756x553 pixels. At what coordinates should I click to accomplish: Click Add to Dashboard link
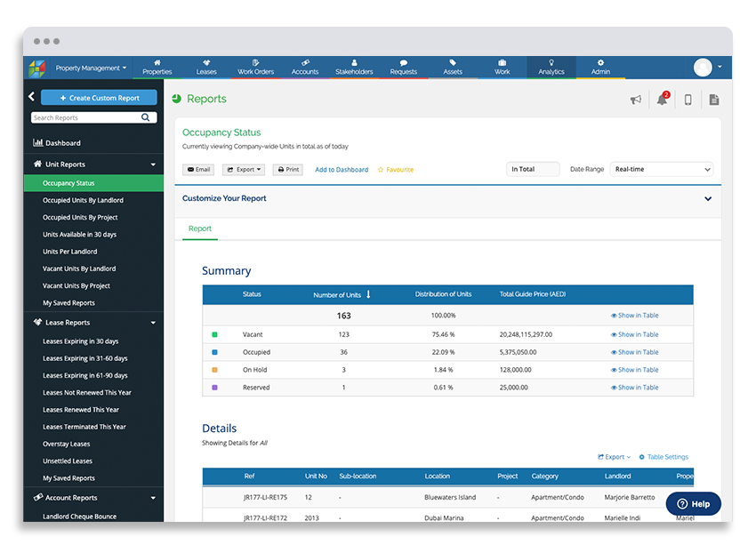pyautogui.click(x=342, y=170)
